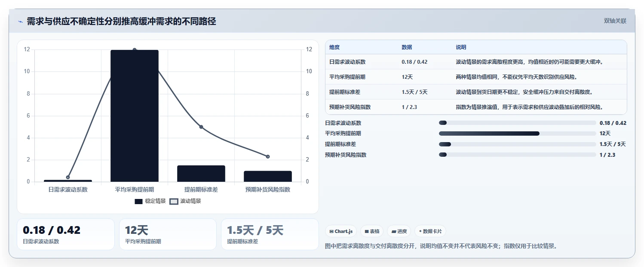Click the 提前期标准差 progress bar
Image resolution: width=644 pixels, height=267 pixels.
point(517,144)
